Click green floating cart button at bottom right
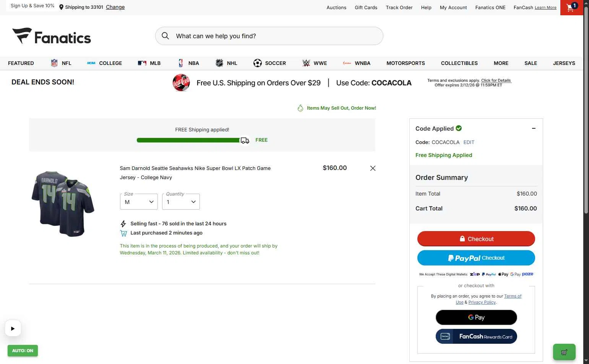The width and height of the screenshot is (589, 364). 564,352
